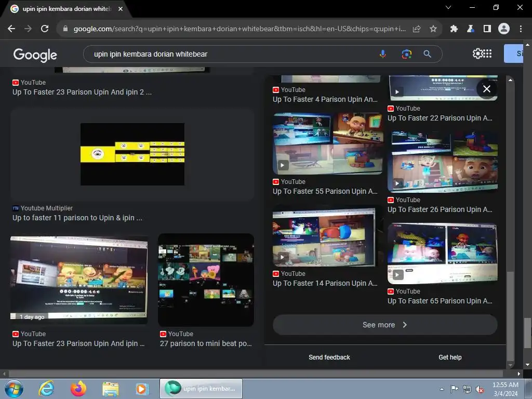Open Up To Faster 4 Parison title link
Screen dimensions: 532x399
point(325,99)
